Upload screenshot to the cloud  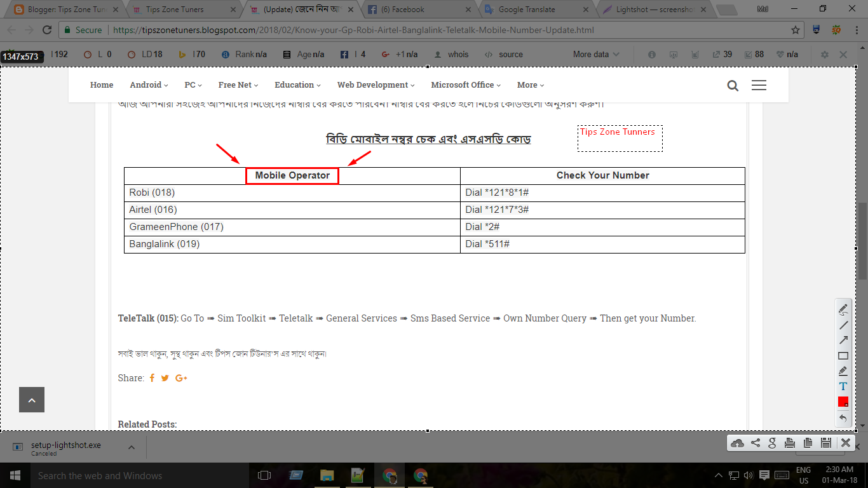(737, 443)
